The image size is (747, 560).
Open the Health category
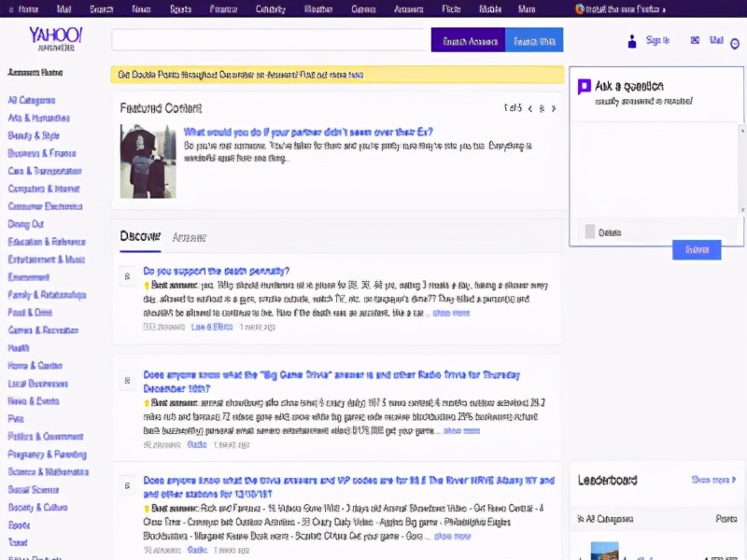[x=19, y=347]
